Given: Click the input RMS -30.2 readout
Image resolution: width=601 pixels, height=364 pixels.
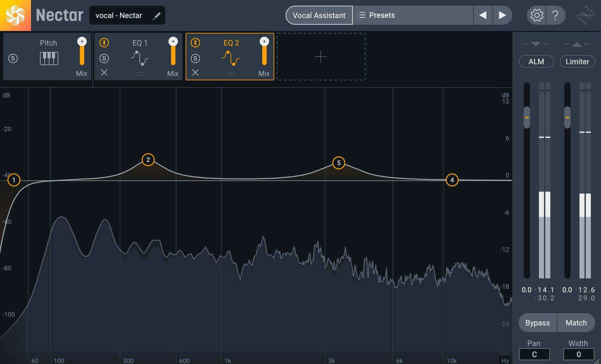Looking at the screenshot, I should click(x=545, y=298).
